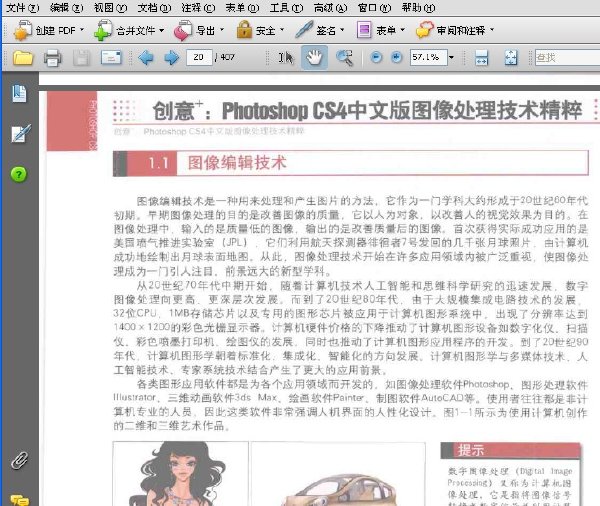Click the zoom in plus button

point(397,57)
